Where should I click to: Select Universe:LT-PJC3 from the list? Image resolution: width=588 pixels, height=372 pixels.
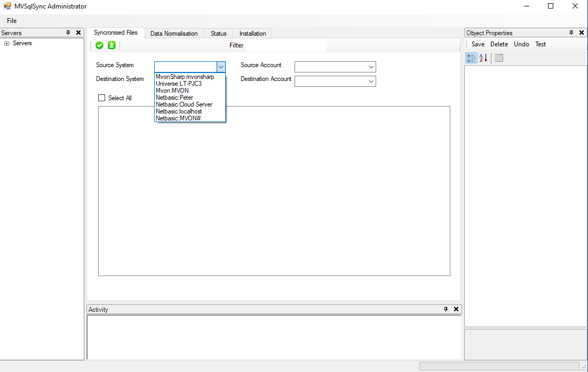(x=190, y=84)
